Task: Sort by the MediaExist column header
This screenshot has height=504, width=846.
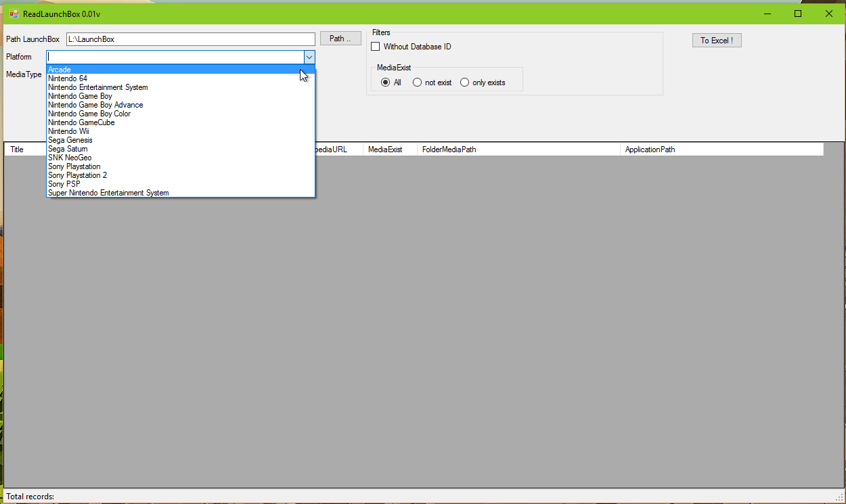Action: click(x=390, y=150)
